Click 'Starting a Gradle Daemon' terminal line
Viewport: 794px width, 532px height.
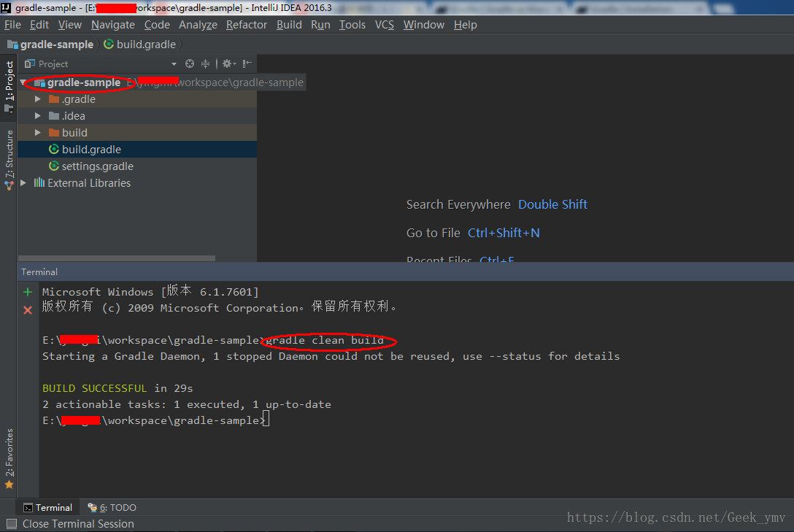331,356
